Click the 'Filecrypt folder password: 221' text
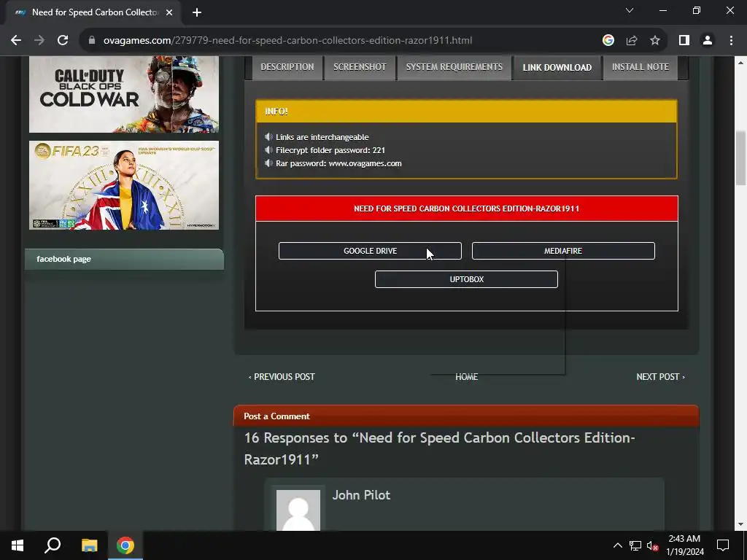The image size is (747, 560). point(330,150)
